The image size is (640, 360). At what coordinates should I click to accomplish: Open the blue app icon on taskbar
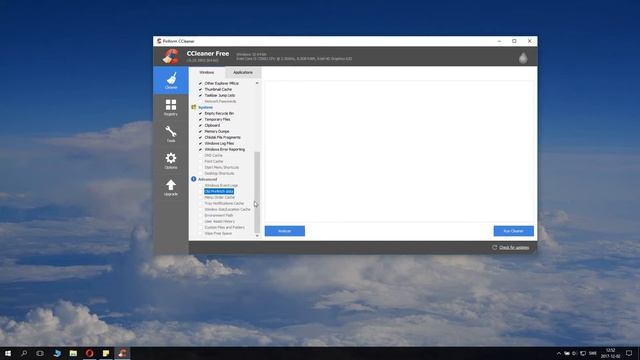[x=57, y=353]
